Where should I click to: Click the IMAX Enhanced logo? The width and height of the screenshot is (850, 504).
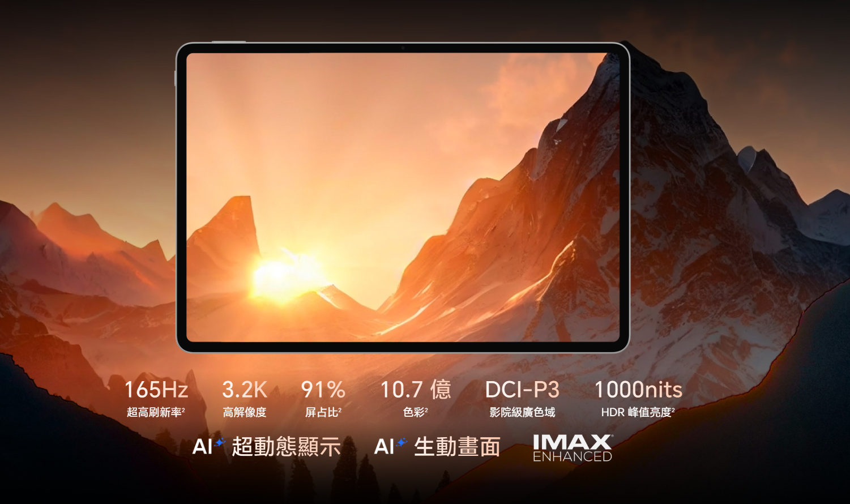click(573, 448)
